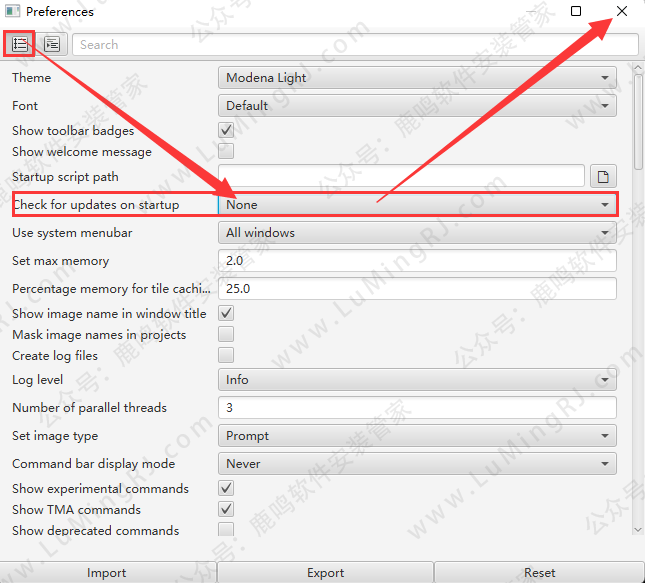Disable the Show toolbar badges checkbox
The image size is (645, 583).
[226, 130]
